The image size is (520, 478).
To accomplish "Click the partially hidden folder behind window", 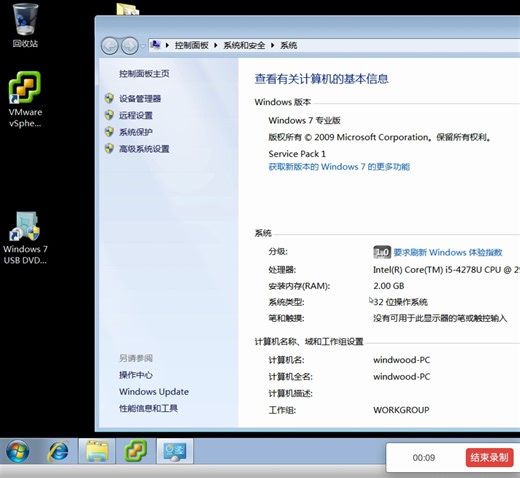I will (128, 9).
